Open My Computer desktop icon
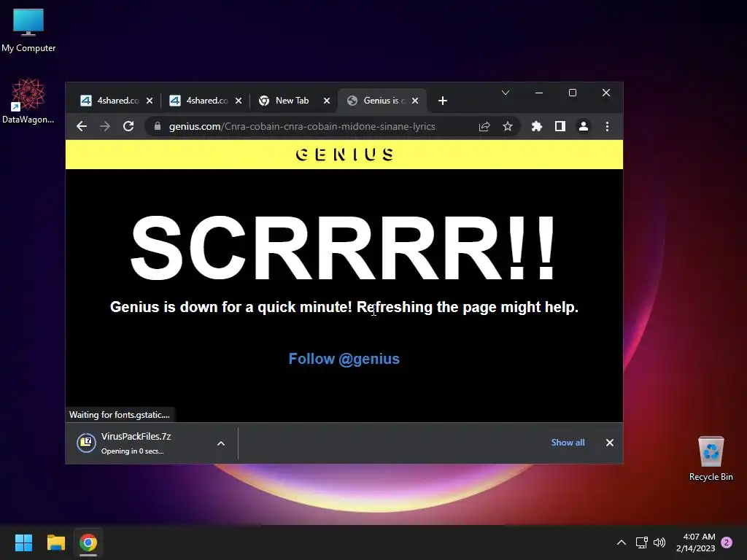 28,31
